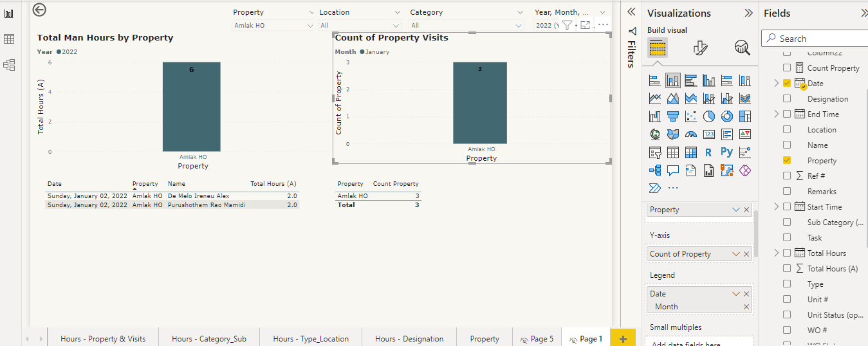Check the Total Hours (A) field checkbox
Screen dimensions: 868x346
787,268
